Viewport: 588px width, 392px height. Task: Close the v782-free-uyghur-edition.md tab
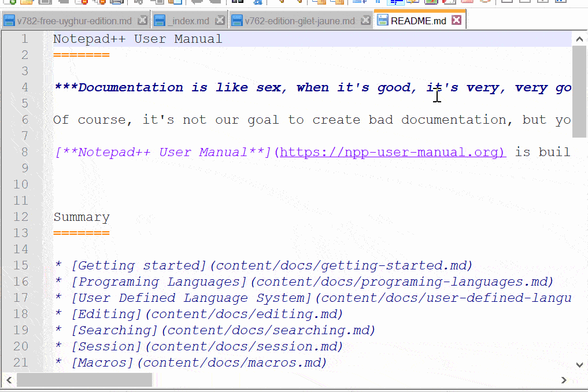[142, 19]
